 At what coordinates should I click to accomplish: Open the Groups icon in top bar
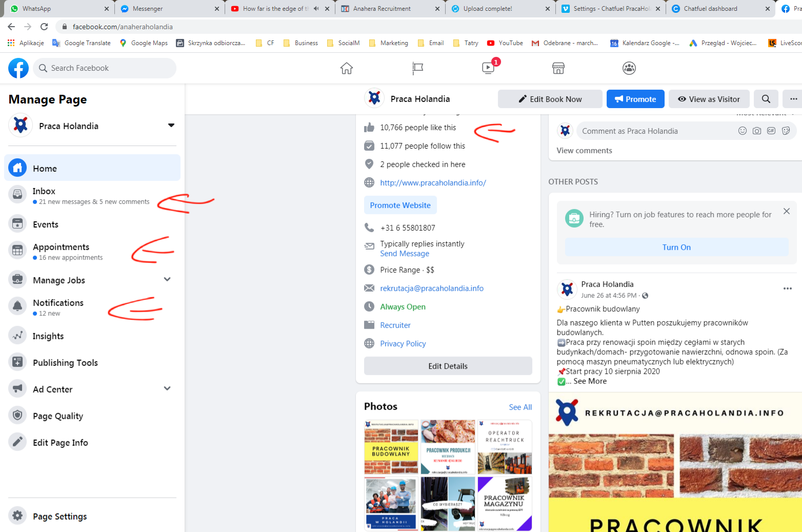point(629,68)
